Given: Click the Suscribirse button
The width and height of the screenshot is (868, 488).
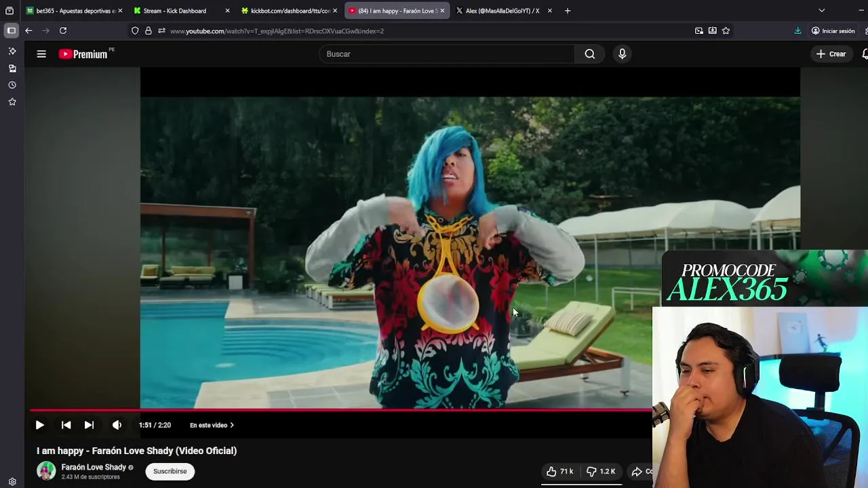Looking at the screenshot, I should pos(170,471).
